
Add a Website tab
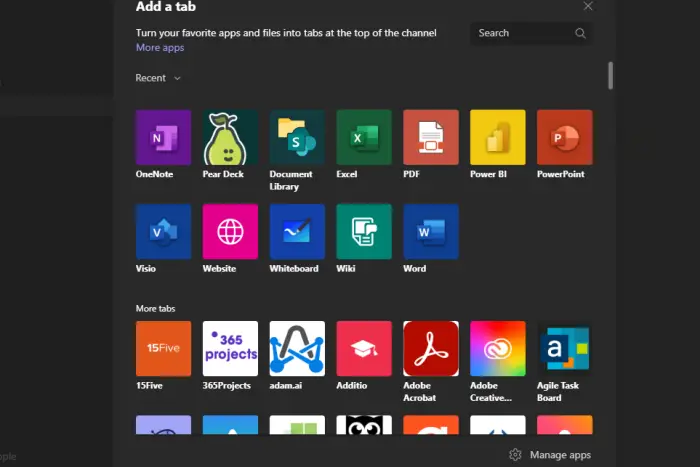point(230,232)
